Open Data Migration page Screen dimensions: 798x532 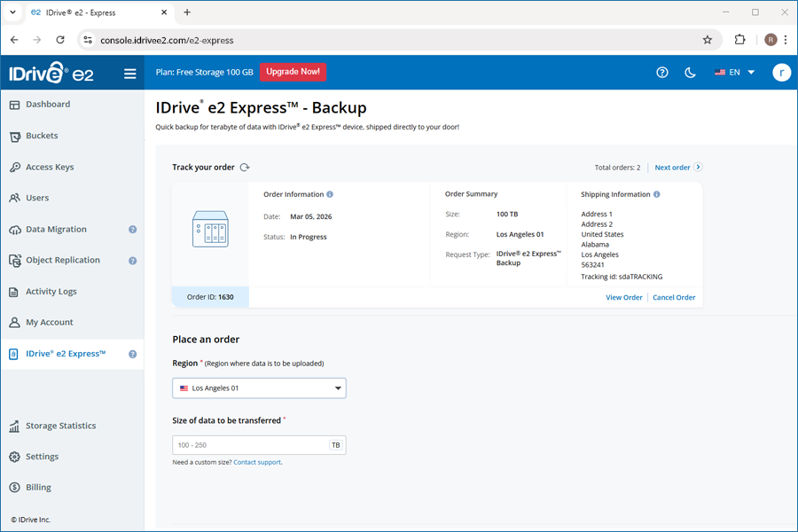pos(56,229)
